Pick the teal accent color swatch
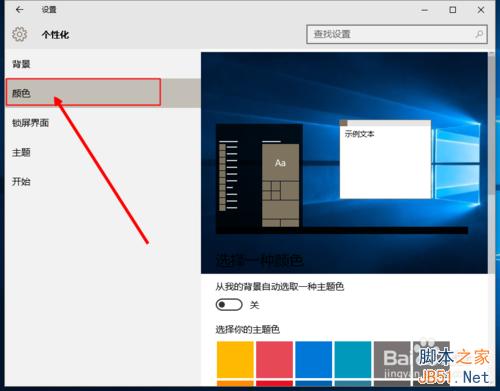The width and height of the screenshot is (500, 391). point(353,359)
